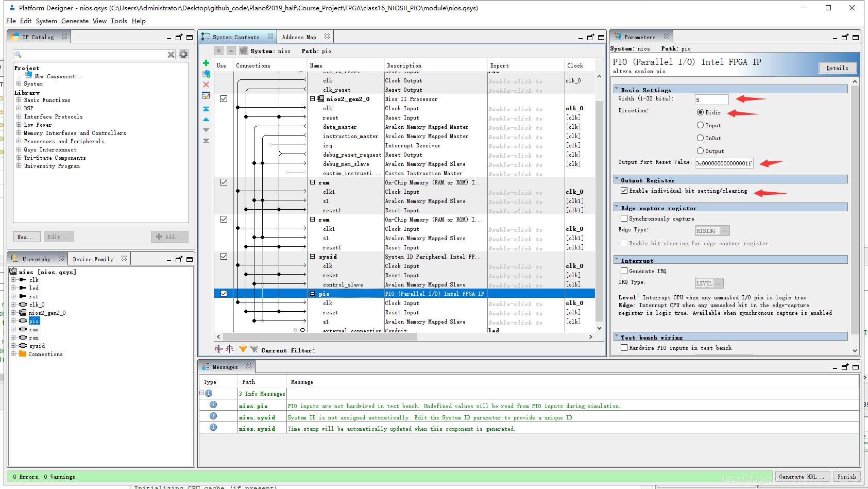868x489 pixels.
Task: Click the blue move-to-top arrow icon
Action: point(206,109)
